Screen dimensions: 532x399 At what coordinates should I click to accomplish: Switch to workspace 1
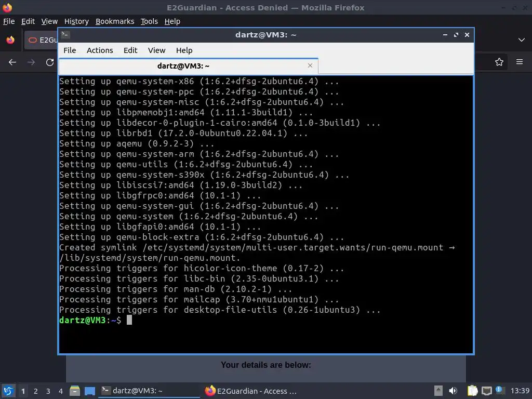(x=23, y=391)
